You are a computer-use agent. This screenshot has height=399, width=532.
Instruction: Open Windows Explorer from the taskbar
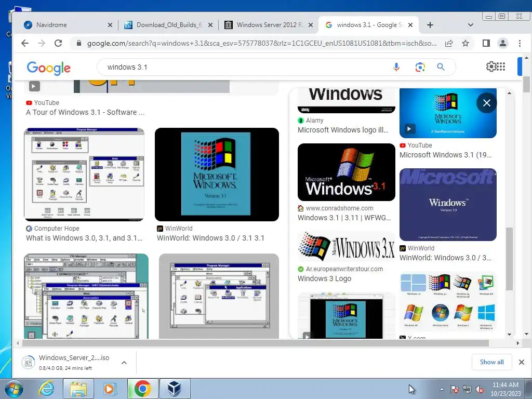click(78, 389)
